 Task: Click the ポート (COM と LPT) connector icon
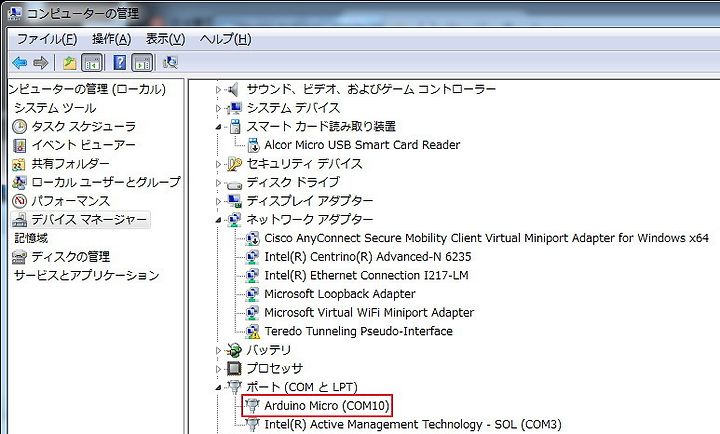(x=234, y=387)
